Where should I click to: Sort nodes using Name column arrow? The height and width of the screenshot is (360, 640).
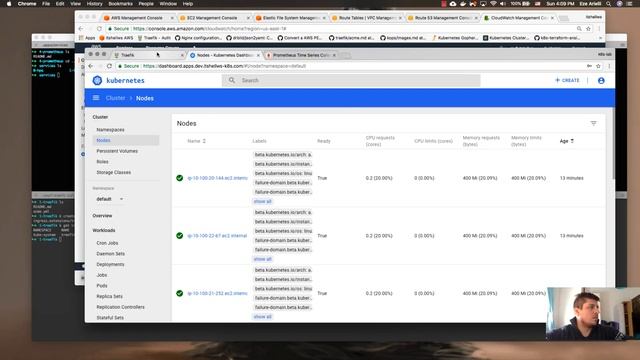[204, 141]
